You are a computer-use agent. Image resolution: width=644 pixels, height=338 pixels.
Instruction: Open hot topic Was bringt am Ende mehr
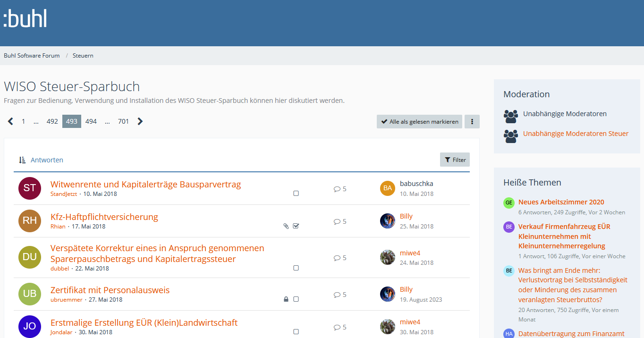click(x=573, y=285)
